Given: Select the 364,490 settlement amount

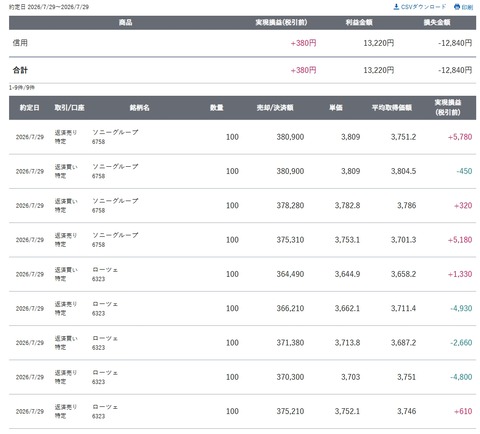Looking at the screenshot, I should (x=290, y=274).
